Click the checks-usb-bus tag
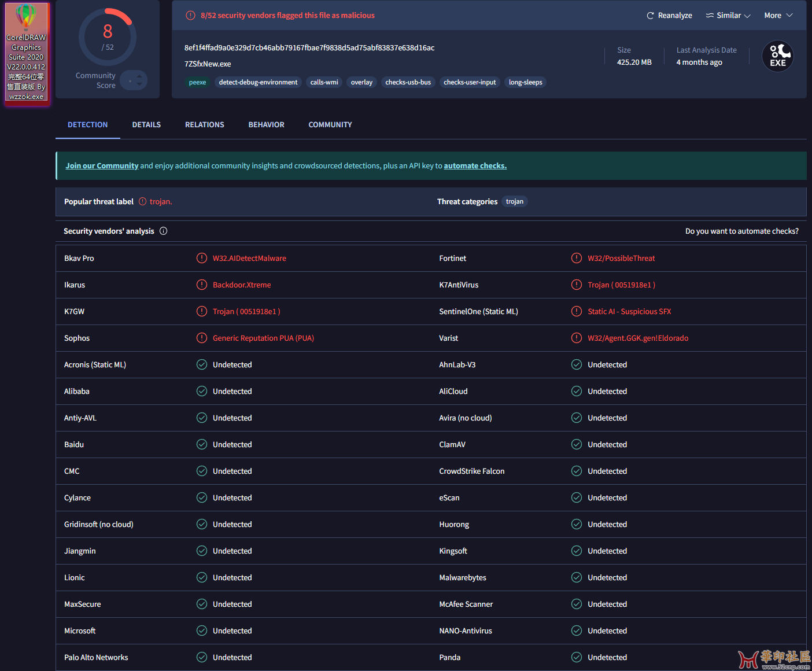 pyautogui.click(x=408, y=82)
